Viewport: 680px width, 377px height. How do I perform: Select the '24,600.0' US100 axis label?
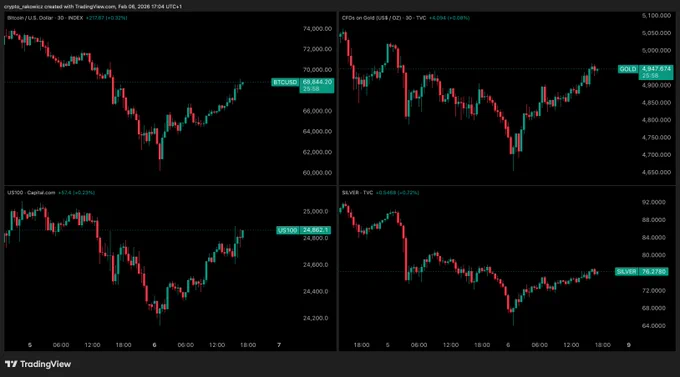click(x=316, y=265)
